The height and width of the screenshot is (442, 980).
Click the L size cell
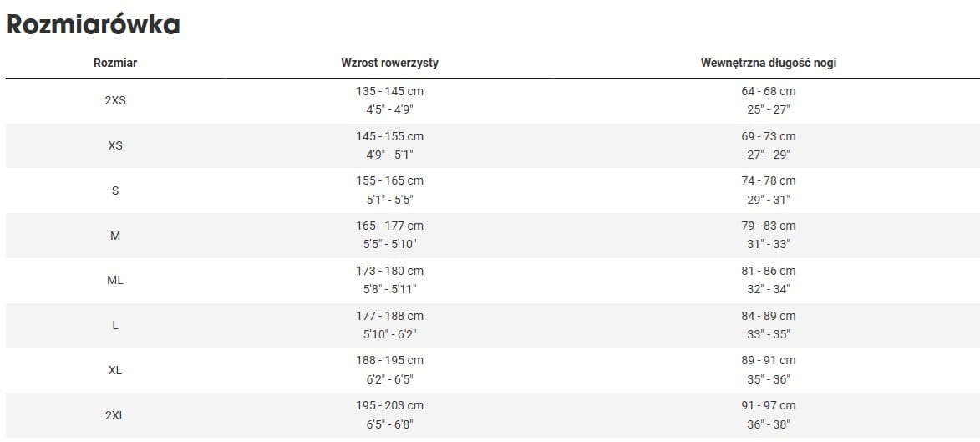point(115,325)
